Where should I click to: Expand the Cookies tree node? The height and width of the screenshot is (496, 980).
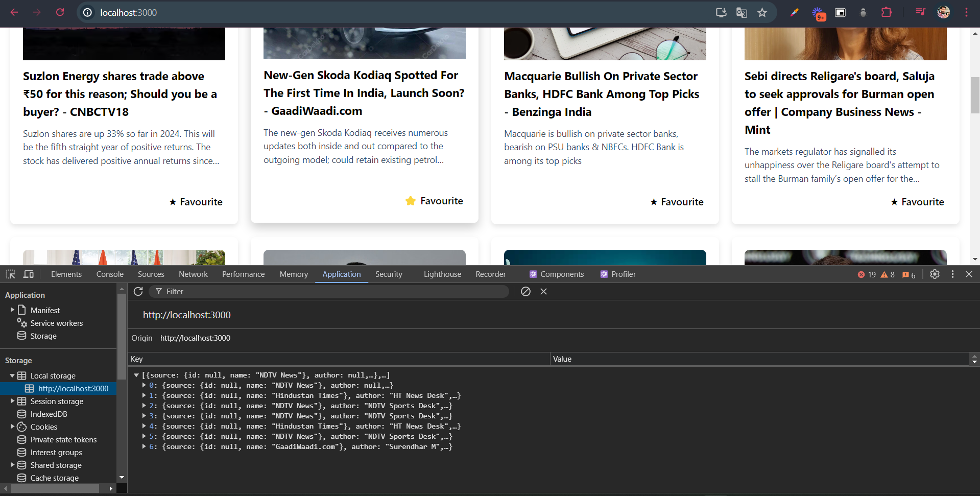(x=12, y=427)
